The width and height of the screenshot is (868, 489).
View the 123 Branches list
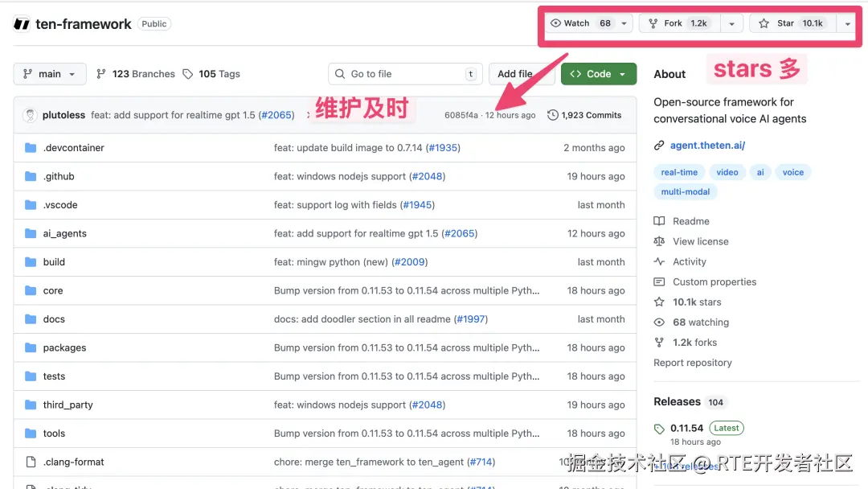[x=136, y=74]
